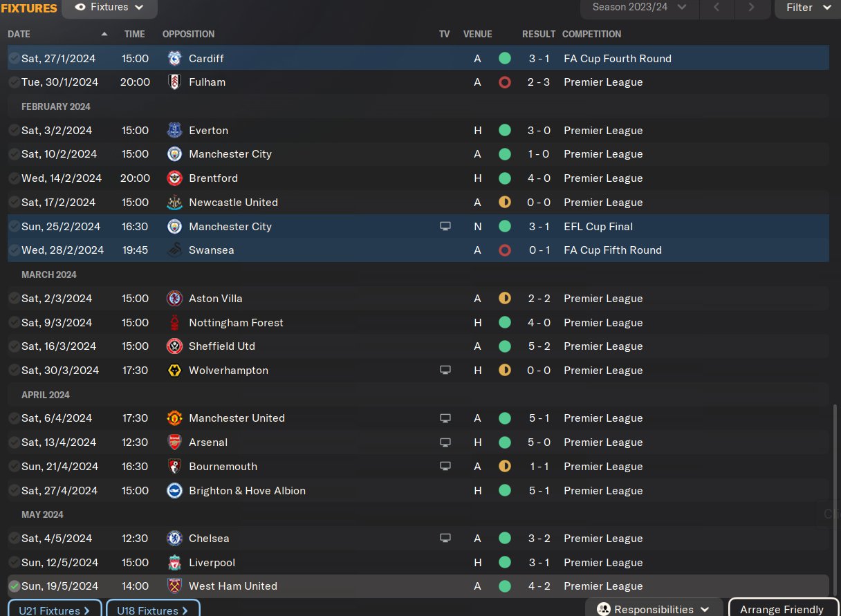Toggle the checkmark on West Ham United fixture
841x616 pixels.
[x=14, y=586]
